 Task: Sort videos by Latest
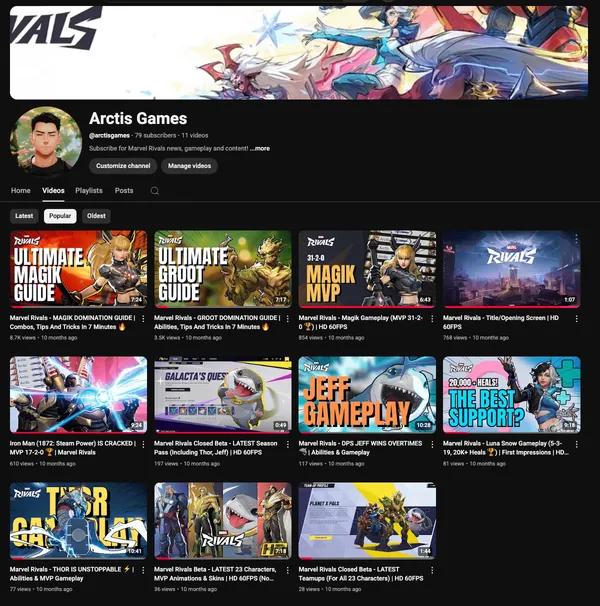point(24,216)
